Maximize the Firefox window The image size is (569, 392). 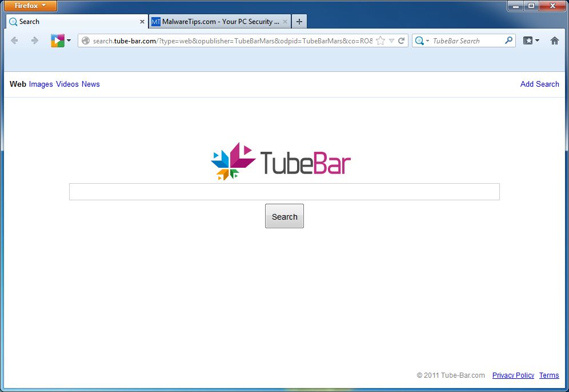[x=531, y=6]
